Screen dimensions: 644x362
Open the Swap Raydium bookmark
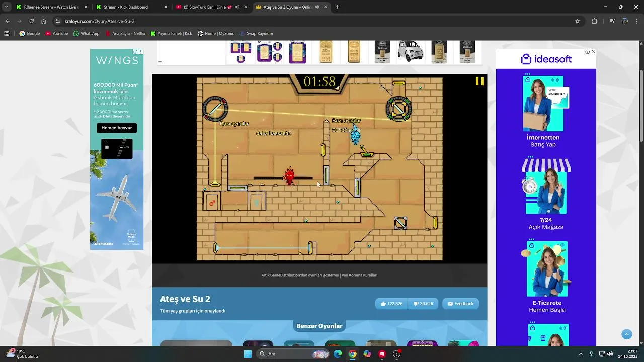[256, 34]
